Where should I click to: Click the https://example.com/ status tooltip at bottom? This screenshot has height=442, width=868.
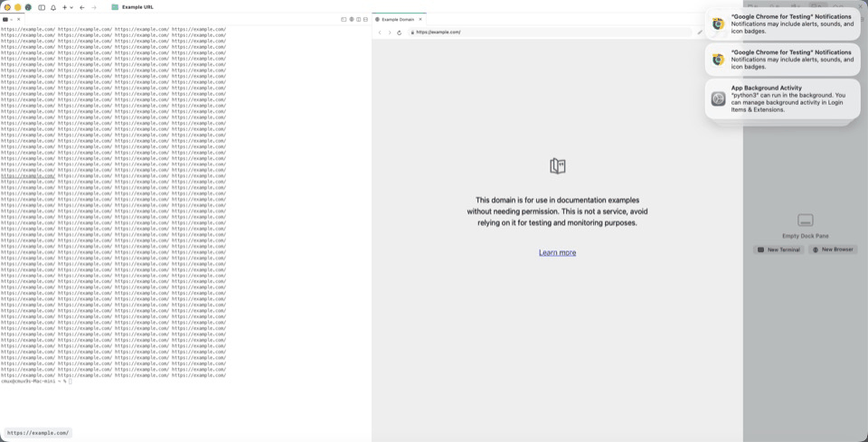38,433
